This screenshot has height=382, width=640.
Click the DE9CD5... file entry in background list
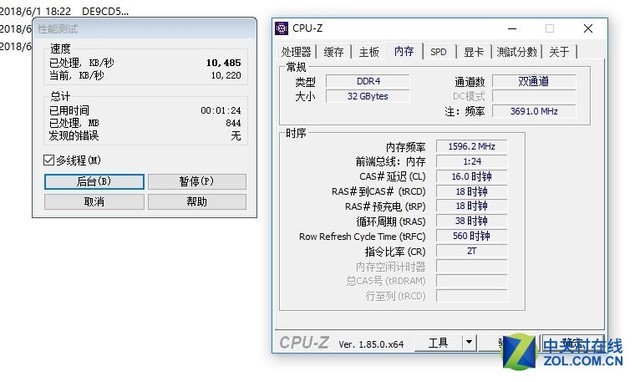click(105, 11)
